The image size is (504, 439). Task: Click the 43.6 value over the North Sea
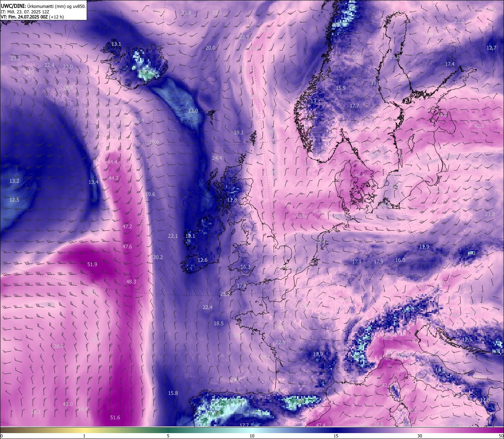click(x=300, y=216)
